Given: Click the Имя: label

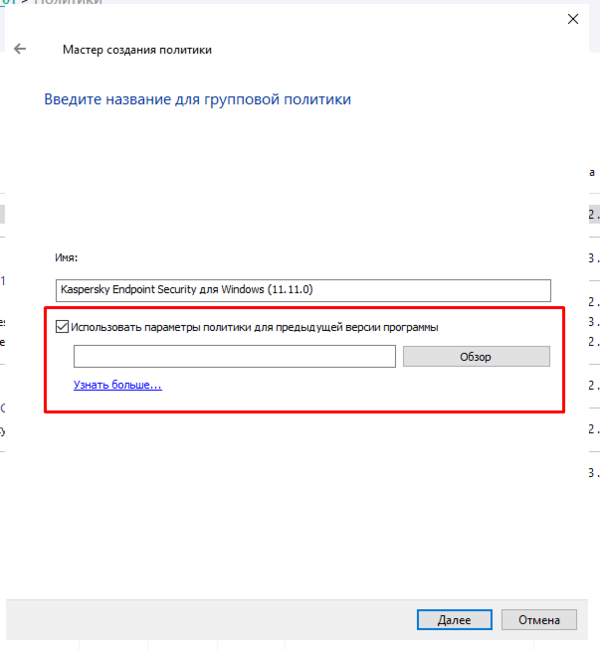Looking at the screenshot, I should pos(66,257).
